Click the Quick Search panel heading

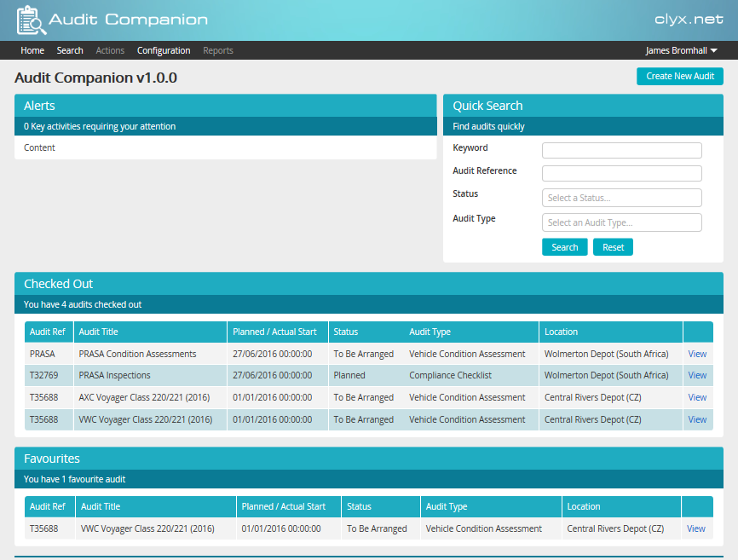tap(487, 106)
